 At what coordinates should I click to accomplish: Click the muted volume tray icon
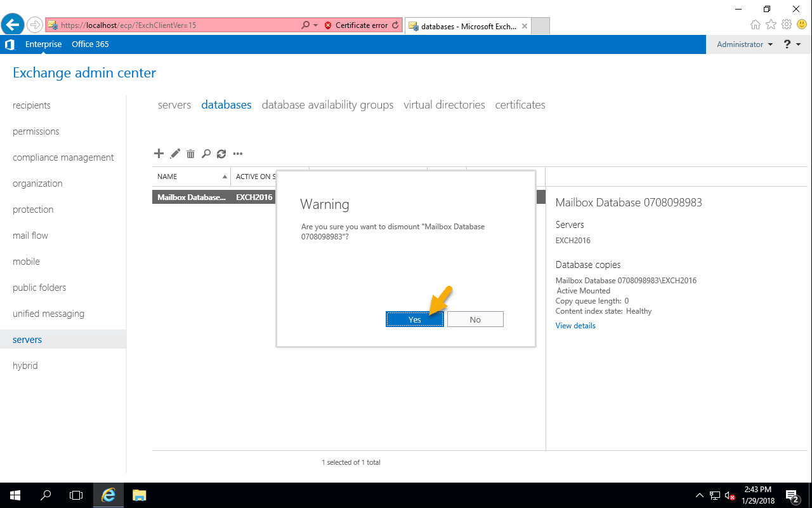(x=730, y=495)
